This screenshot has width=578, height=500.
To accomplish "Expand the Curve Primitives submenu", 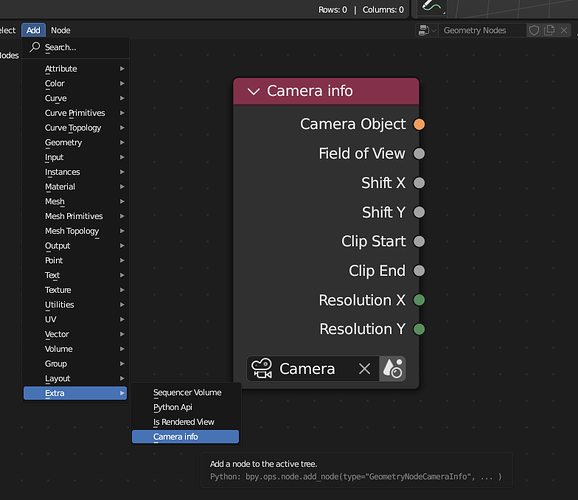I will tap(75, 113).
